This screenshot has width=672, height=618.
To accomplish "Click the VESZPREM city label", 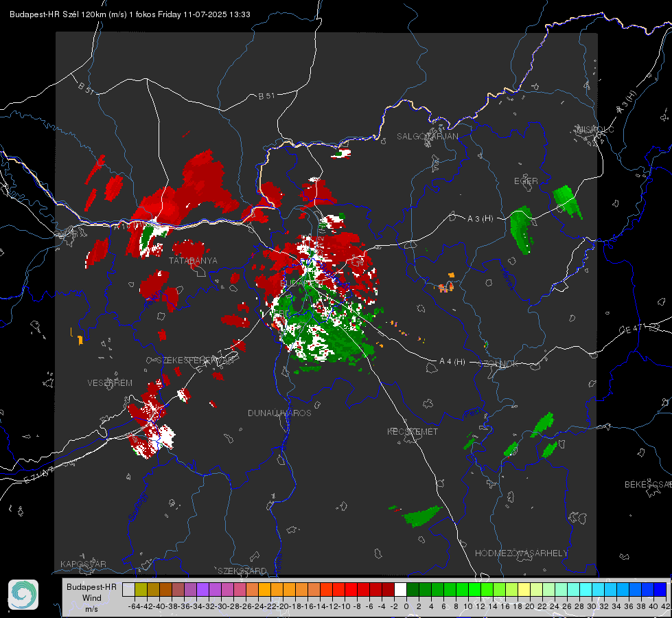I will coord(110,383).
